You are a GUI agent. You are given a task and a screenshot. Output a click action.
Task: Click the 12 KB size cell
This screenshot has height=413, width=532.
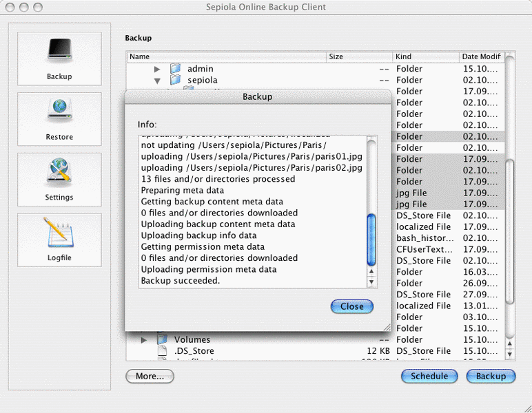coord(378,350)
